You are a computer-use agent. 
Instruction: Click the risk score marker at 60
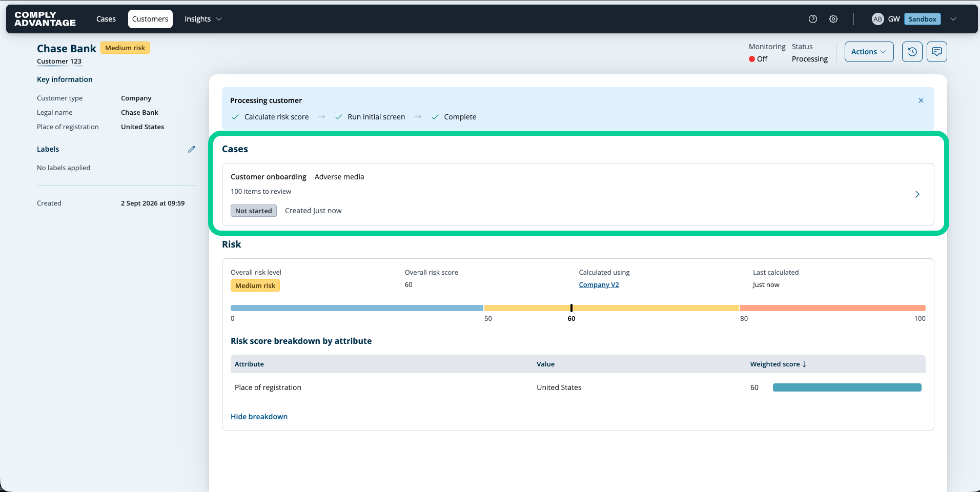click(x=571, y=308)
